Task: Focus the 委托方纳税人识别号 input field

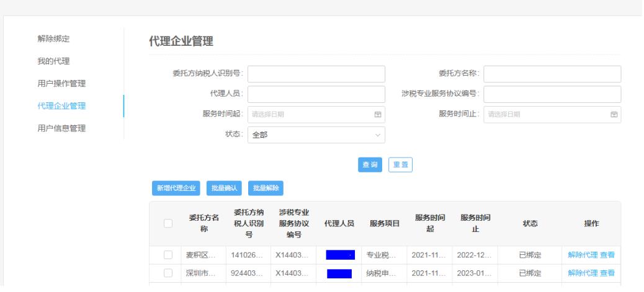Action: pos(316,74)
